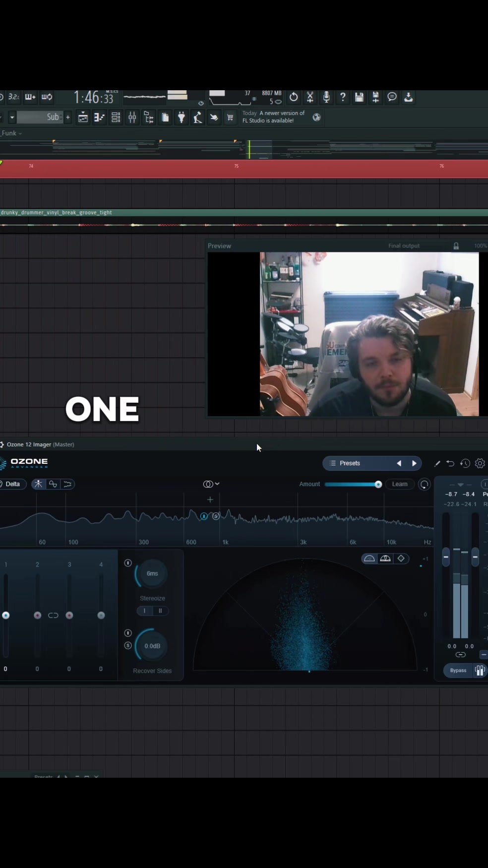Expand the Sub pattern selector dropdown
Image resolution: width=488 pixels, height=868 pixels.
tap(12, 118)
